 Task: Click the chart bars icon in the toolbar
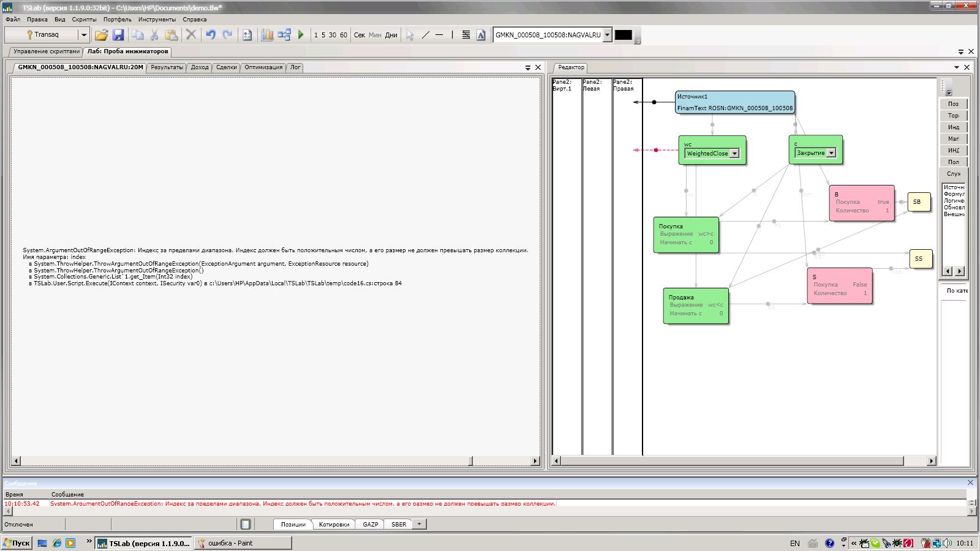point(267,35)
